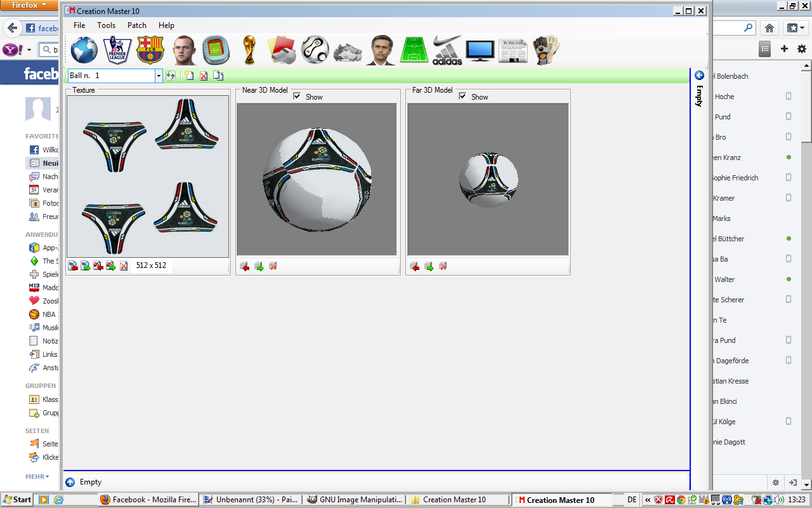
Task: Open the stadium icon in toolbar
Action: pyautogui.click(x=216, y=50)
